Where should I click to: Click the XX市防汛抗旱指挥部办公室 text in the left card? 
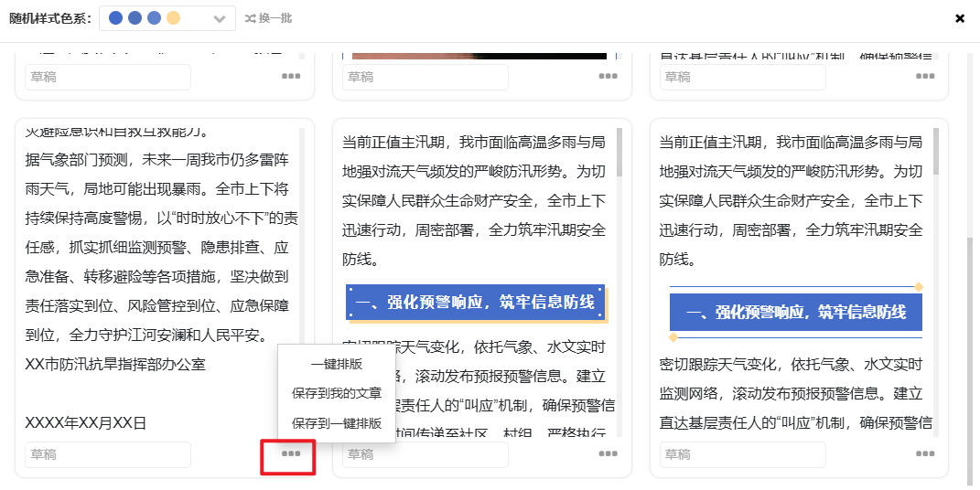[x=115, y=365]
